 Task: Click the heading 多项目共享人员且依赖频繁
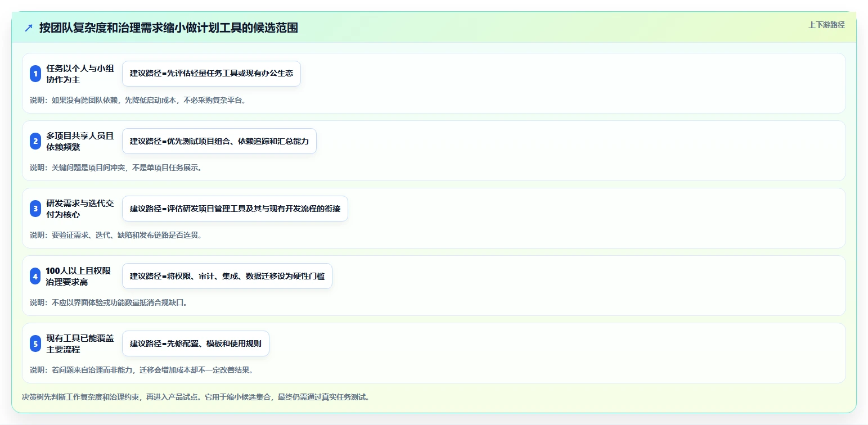click(x=80, y=141)
